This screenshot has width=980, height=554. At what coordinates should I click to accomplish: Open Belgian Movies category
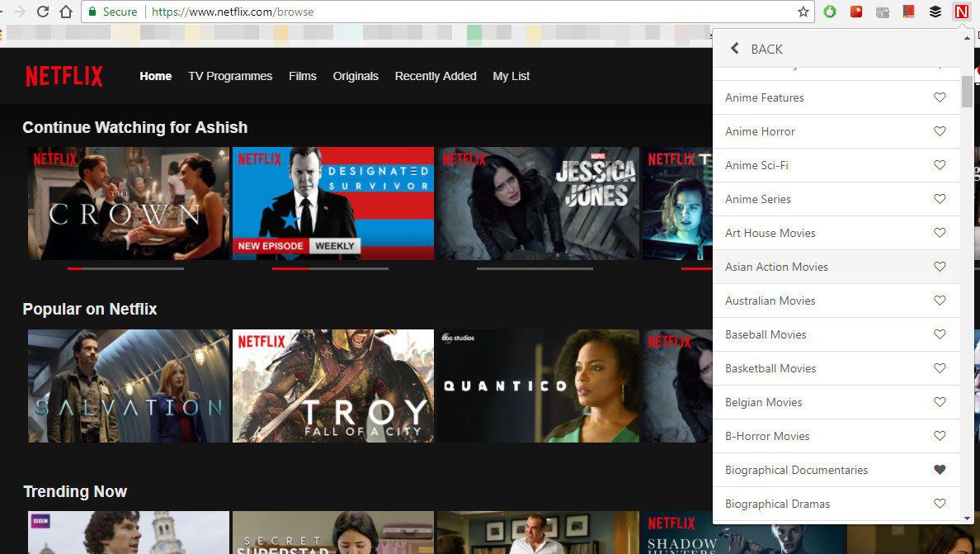[x=763, y=402]
